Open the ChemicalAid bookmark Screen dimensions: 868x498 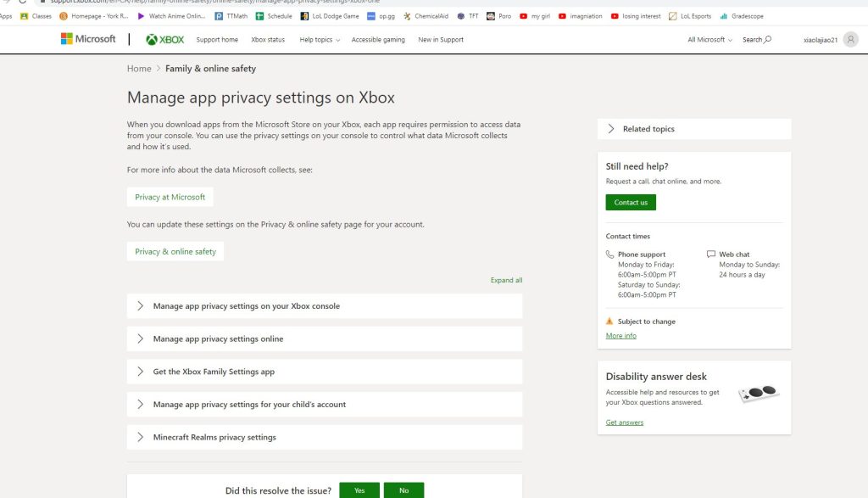[426, 16]
